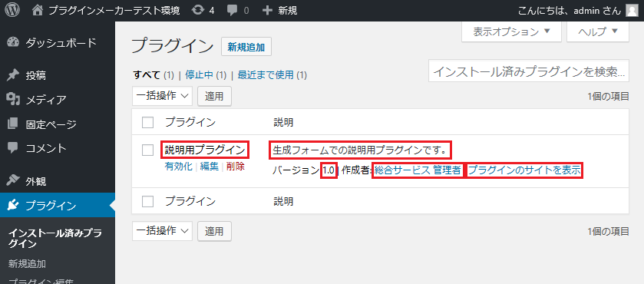Click the 新規追加 button beside heading
This screenshot has width=644, height=284.
246,47
